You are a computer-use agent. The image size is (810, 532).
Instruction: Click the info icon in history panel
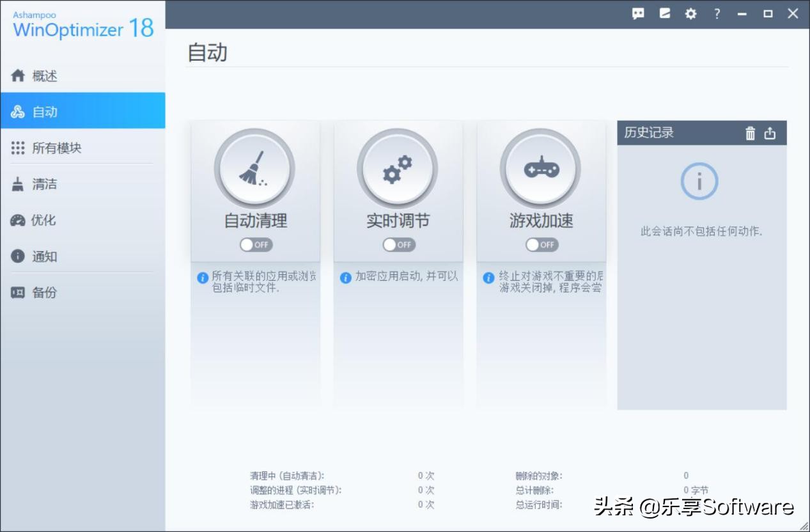click(699, 180)
